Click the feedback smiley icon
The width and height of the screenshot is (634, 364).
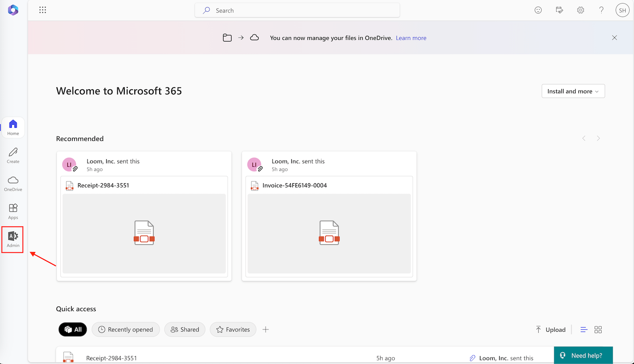tap(538, 10)
